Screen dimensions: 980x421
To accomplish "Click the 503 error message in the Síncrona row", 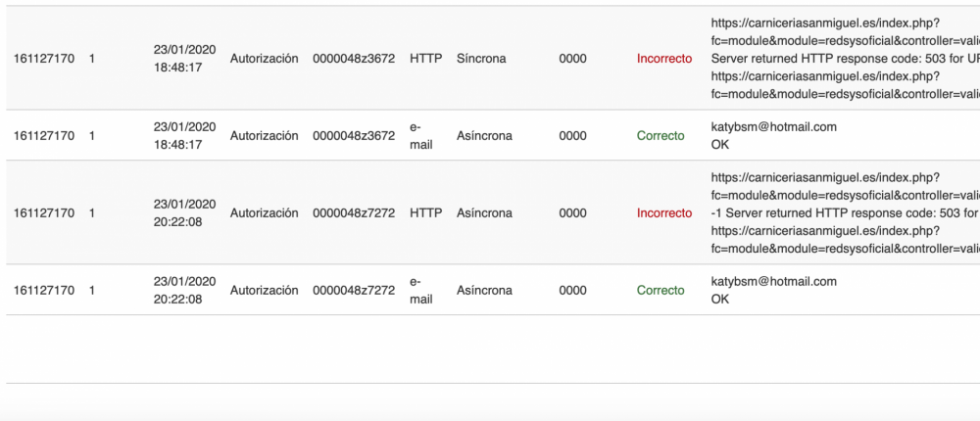I will 845,59.
